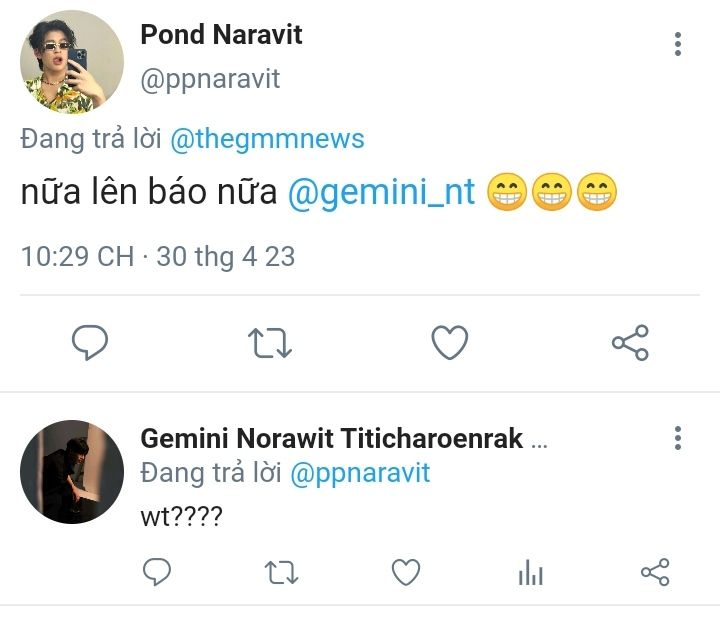The image size is (720, 617).
Task: Open the @thegmmnews mention link
Action: (x=267, y=140)
